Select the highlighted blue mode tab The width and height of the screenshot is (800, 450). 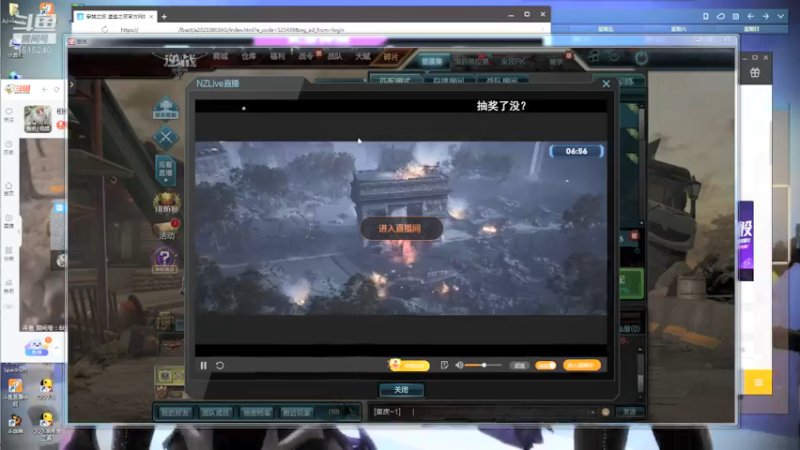432,62
